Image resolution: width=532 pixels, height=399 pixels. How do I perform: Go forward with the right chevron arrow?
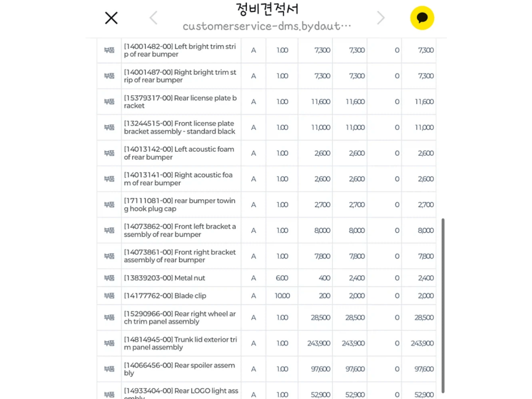(380, 18)
